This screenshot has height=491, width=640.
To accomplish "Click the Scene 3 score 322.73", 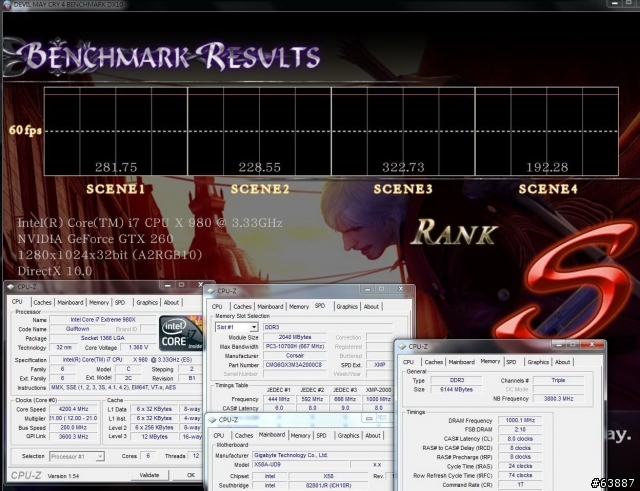I will coord(403,167).
